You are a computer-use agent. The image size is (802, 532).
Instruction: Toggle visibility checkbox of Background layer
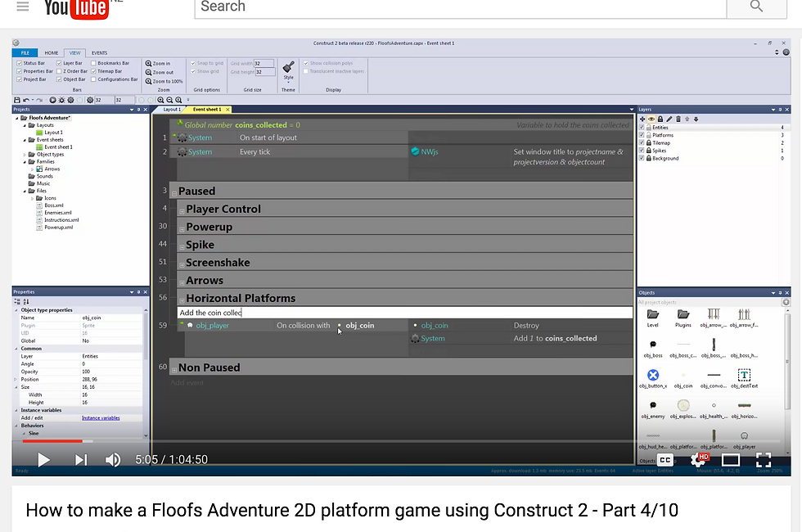point(642,158)
